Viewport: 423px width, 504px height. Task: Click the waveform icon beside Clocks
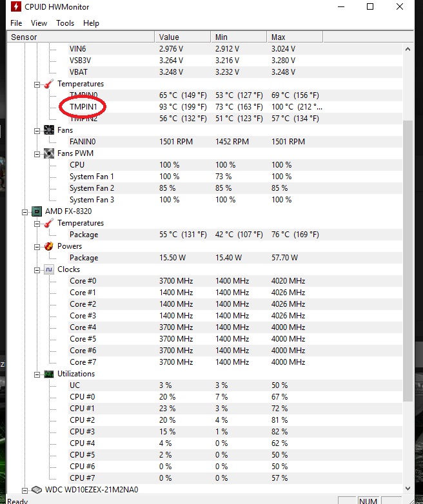[48, 269]
